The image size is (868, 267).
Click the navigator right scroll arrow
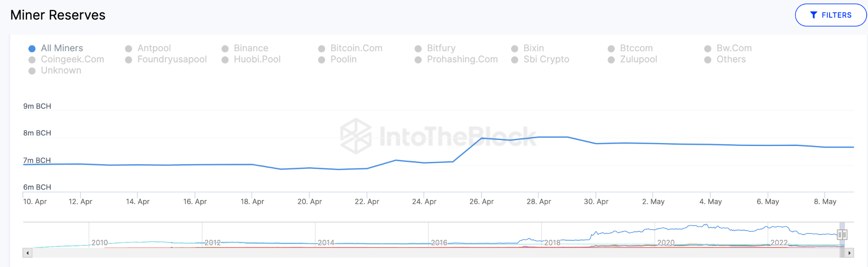coord(849,253)
